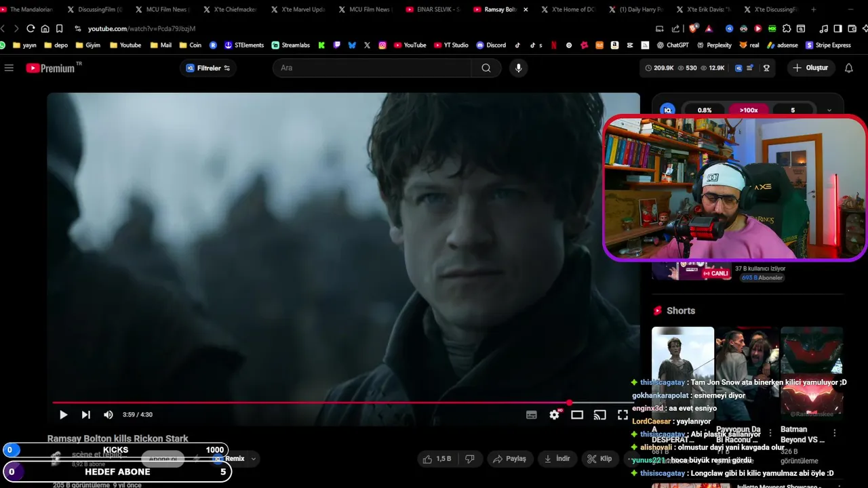The image size is (868, 488).
Task: Cast video to a TV
Action: (x=599, y=415)
